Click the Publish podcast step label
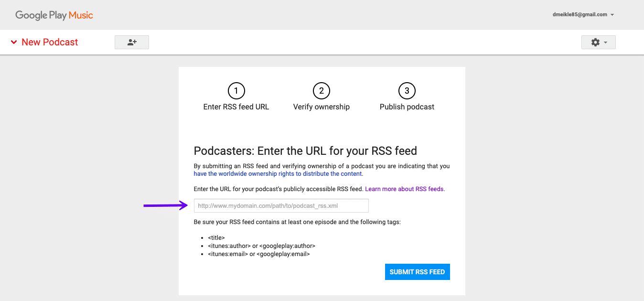This screenshot has height=301, width=644. (x=407, y=107)
